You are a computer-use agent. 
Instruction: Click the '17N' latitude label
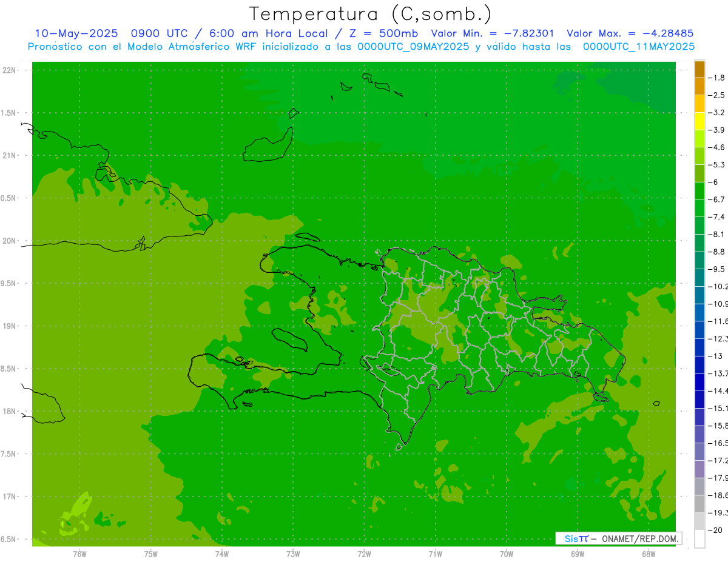click(10, 497)
